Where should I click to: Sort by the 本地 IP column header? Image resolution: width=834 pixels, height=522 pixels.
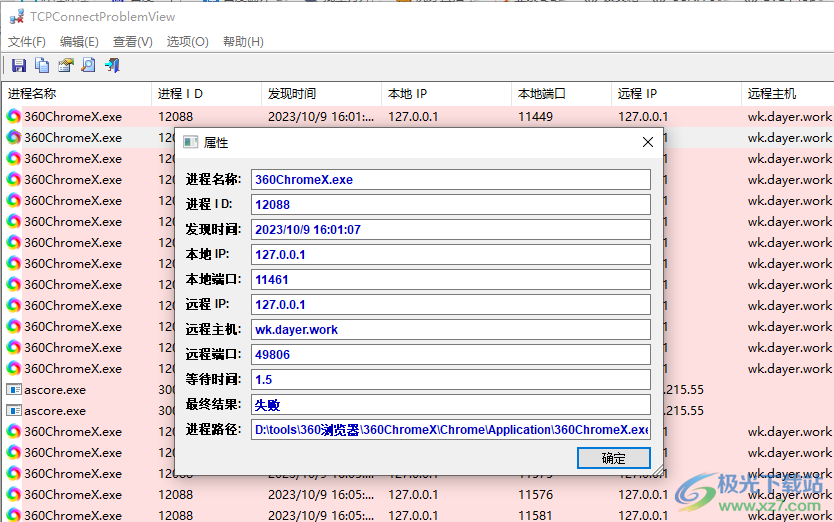click(x=446, y=94)
